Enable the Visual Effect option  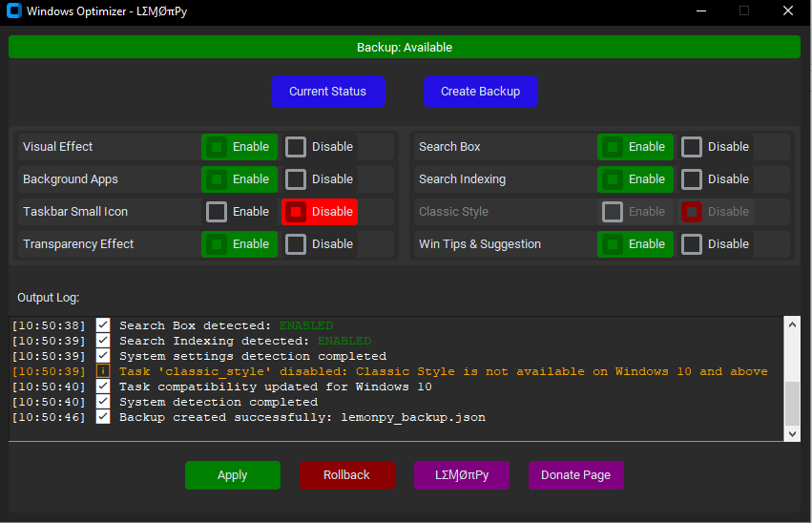(x=239, y=147)
